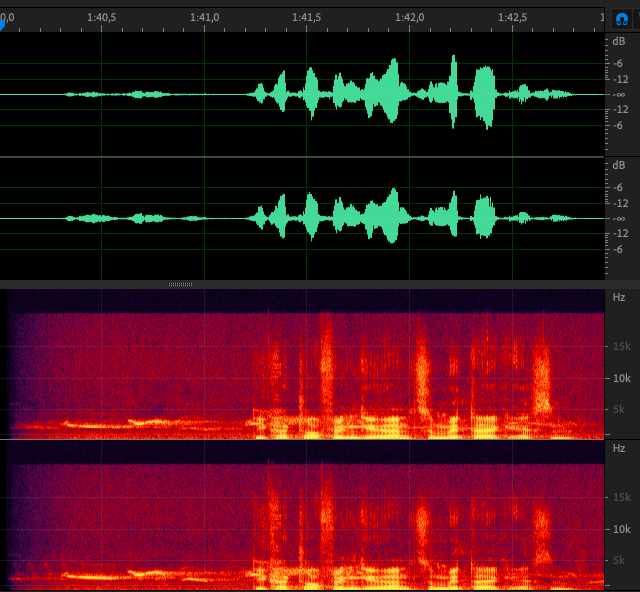Click the dB label of the bottom channel scale

pos(619,165)
